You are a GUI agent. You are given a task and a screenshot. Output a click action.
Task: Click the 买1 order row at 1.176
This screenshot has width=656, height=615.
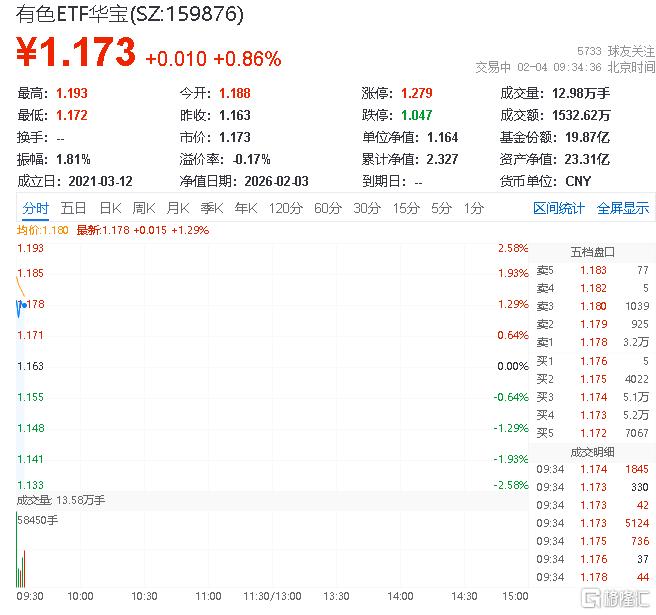[592, 361]
